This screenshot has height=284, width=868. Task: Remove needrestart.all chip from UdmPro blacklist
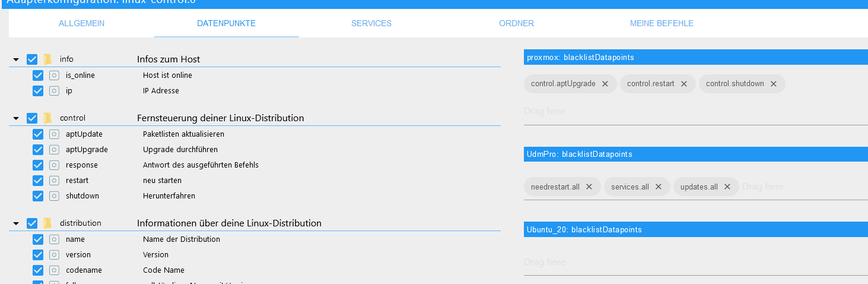click(589, 187)
